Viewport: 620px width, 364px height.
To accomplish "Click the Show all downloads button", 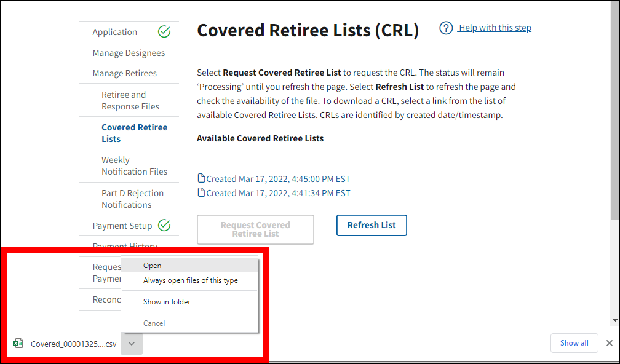I will 574,343.
